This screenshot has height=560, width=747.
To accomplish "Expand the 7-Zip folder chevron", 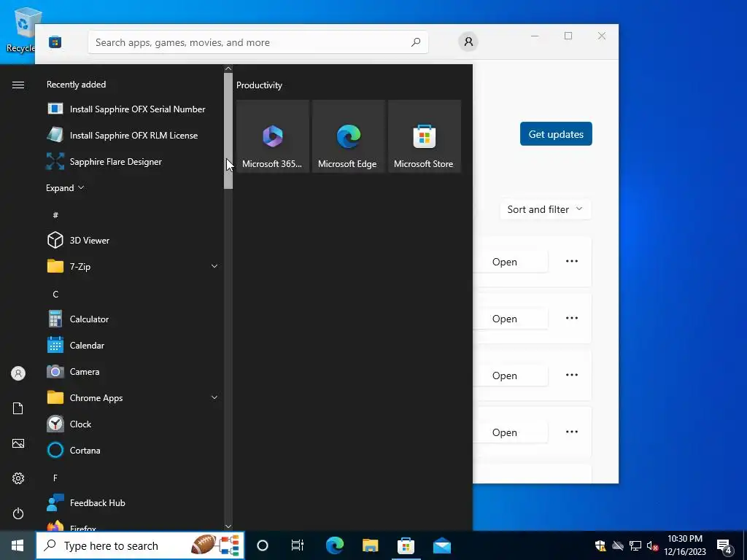I will point(214,266).
